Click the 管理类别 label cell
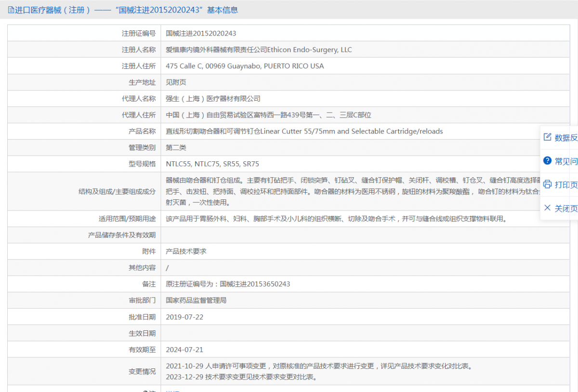The height and width of the screenshot is (392, 578). pos(84,148)
